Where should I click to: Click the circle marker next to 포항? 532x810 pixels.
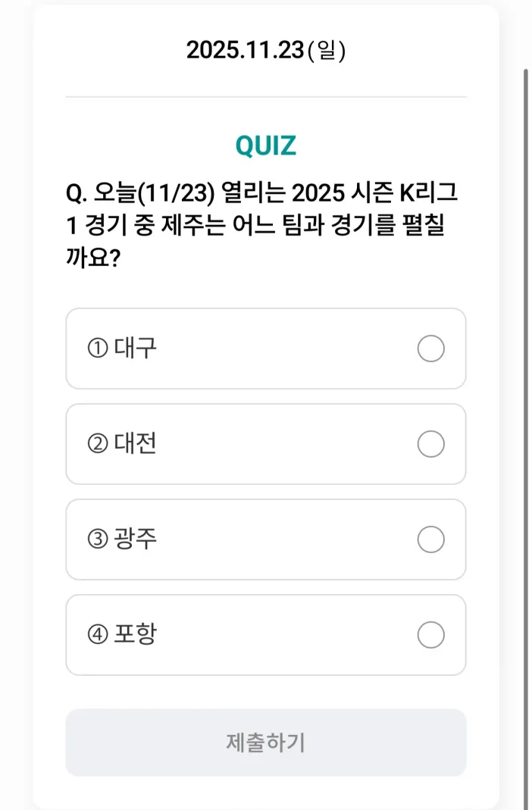click(x=430, y=635)
